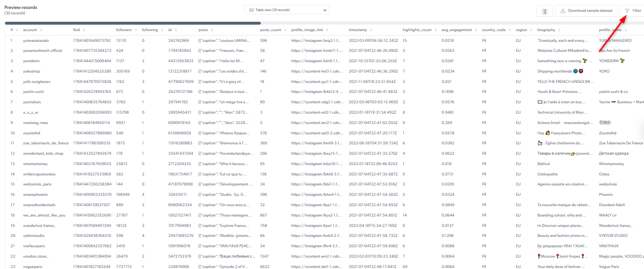Click the avg_engagement sort icon

(476, 30)
